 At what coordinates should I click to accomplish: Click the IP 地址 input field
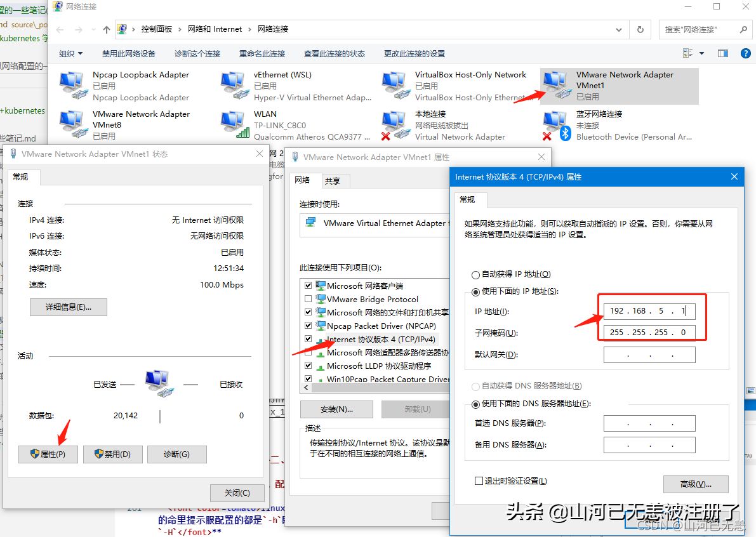pyautogui.click(x=649, y=311)
